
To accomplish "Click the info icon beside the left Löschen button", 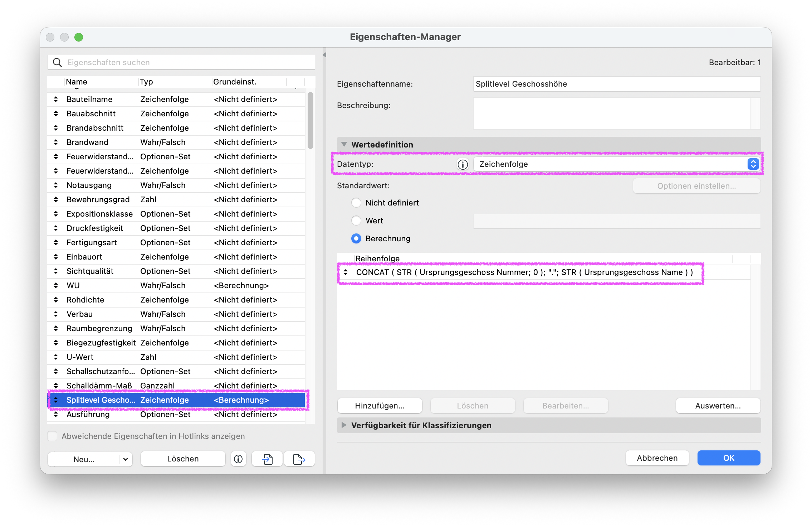I will (238, 459).
